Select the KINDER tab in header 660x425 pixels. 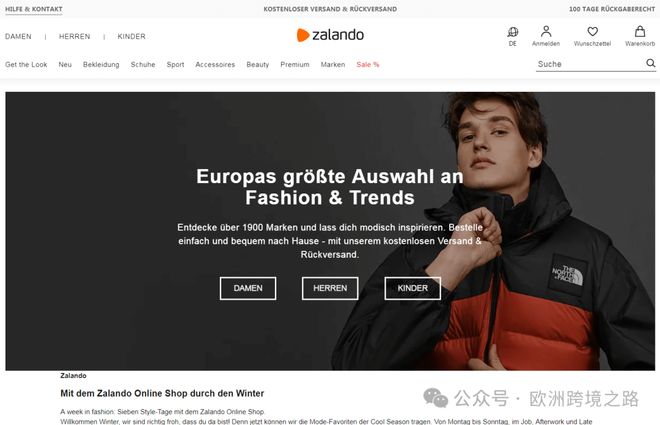[x=131, y=37]
